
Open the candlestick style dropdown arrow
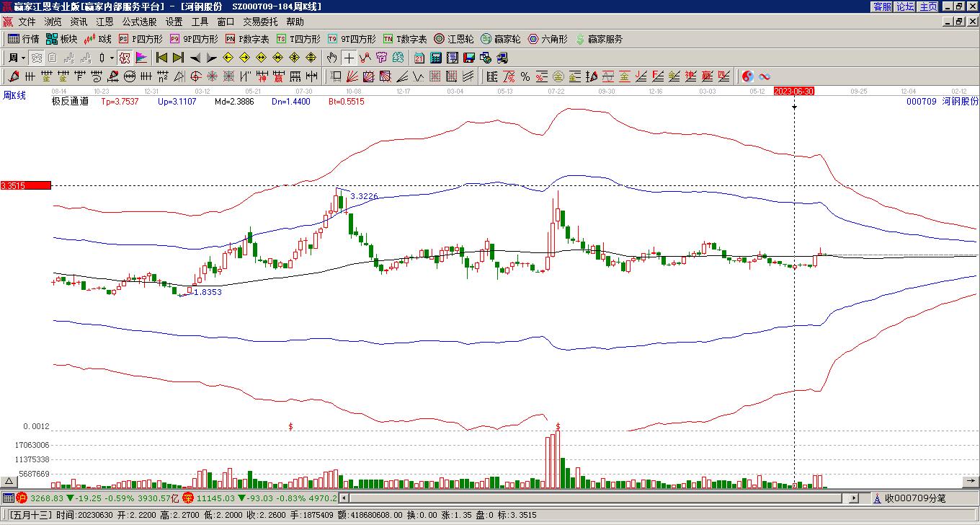(112, 58)
